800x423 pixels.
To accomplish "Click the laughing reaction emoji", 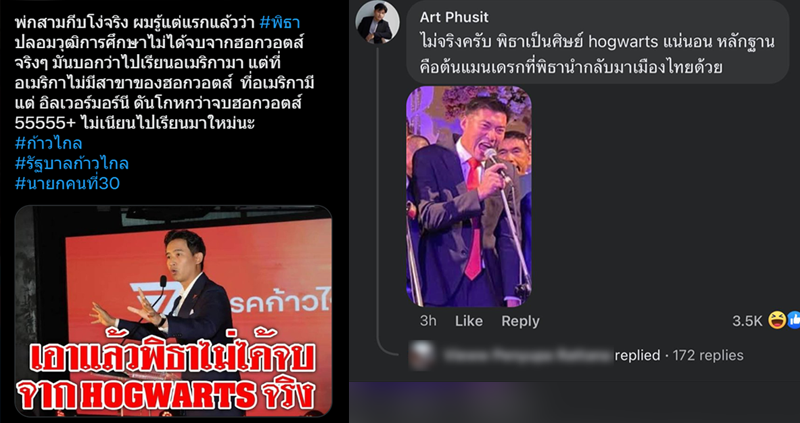I will [777, 320].
